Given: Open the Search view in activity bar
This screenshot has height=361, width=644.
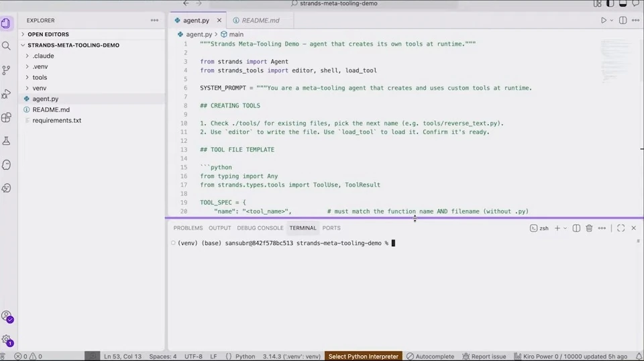Looking at the screenshot, I should [x=6, y=46].
